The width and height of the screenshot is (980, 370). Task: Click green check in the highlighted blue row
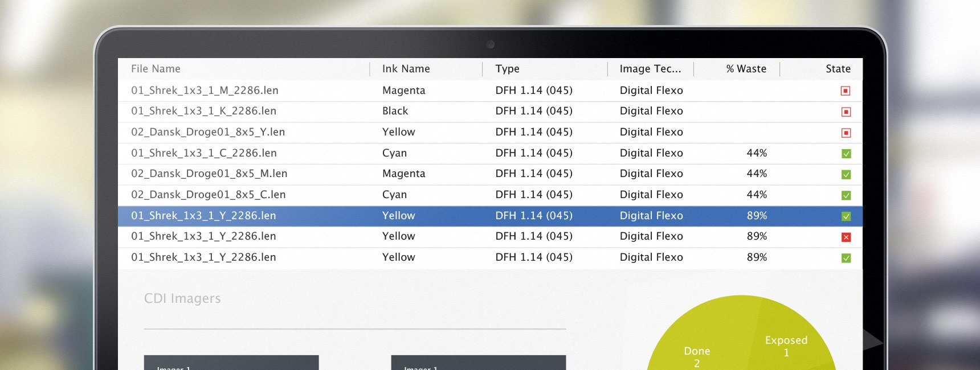846,216
